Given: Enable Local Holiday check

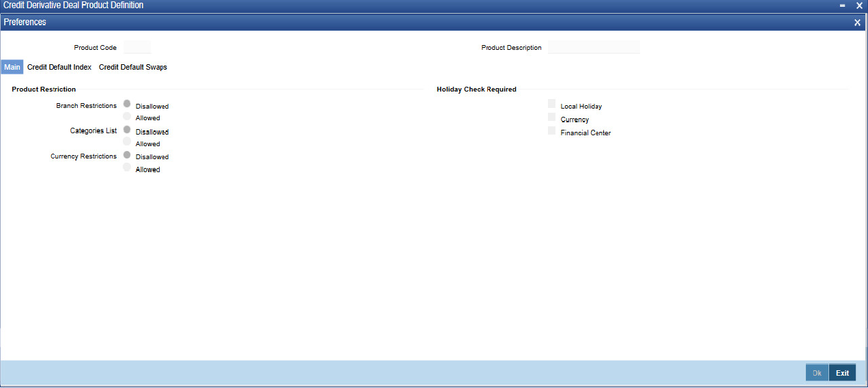Looking at the screenshot, I should point(552,104).
